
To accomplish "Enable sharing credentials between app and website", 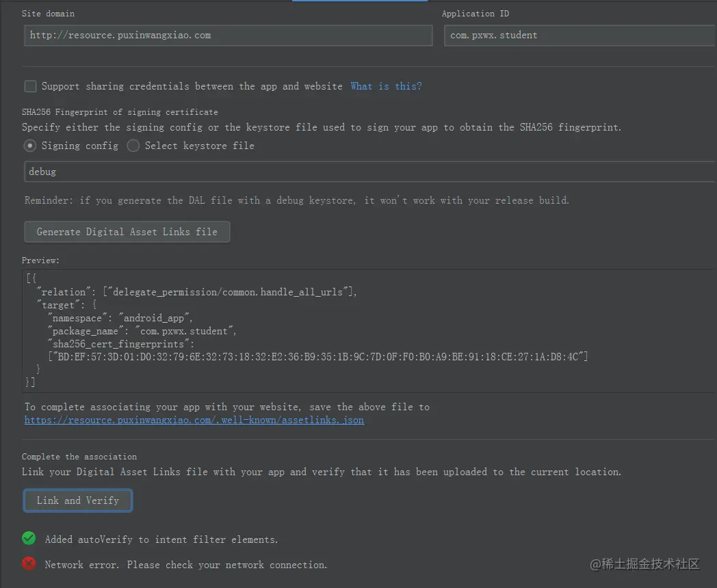I will pyautogui.click(x=30, y=86).
